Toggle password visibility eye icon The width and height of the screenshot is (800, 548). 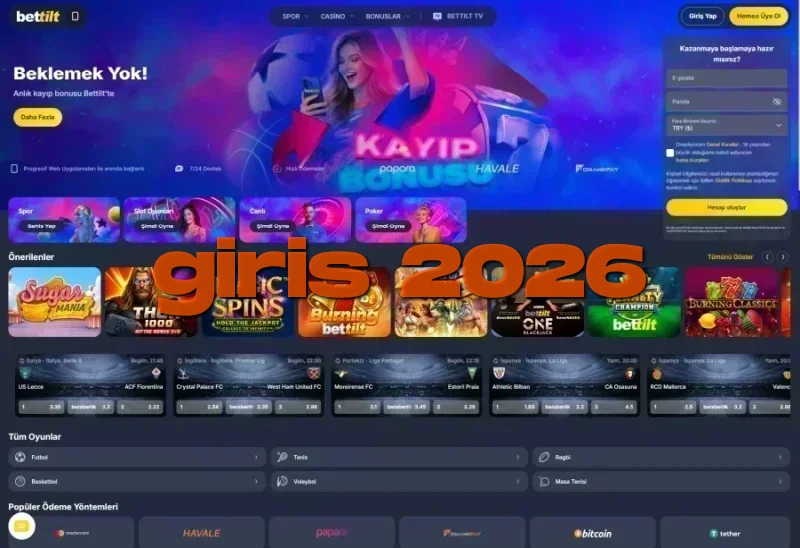(777, 102)
